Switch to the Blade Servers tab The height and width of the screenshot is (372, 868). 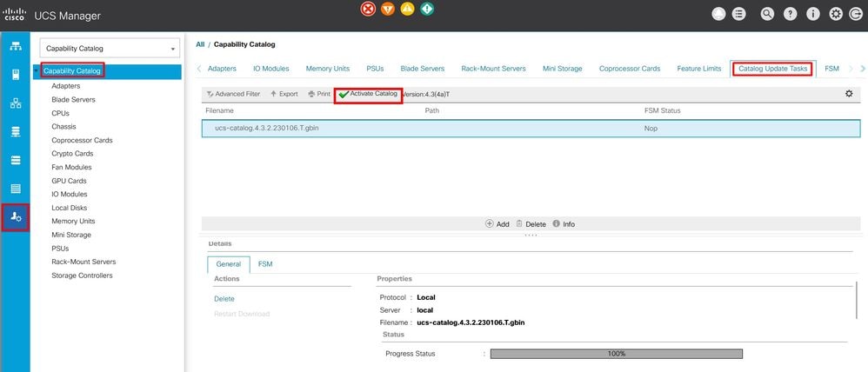(423, 69)
